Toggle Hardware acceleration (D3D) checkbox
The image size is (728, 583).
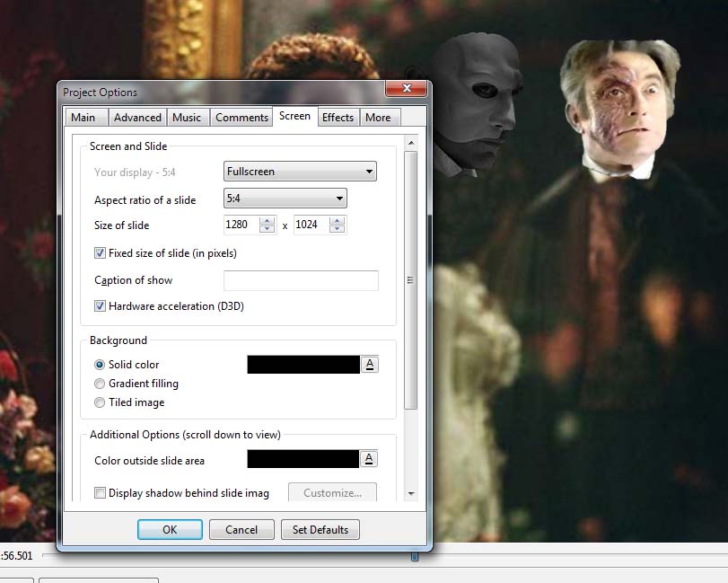[x=100, y=306]
